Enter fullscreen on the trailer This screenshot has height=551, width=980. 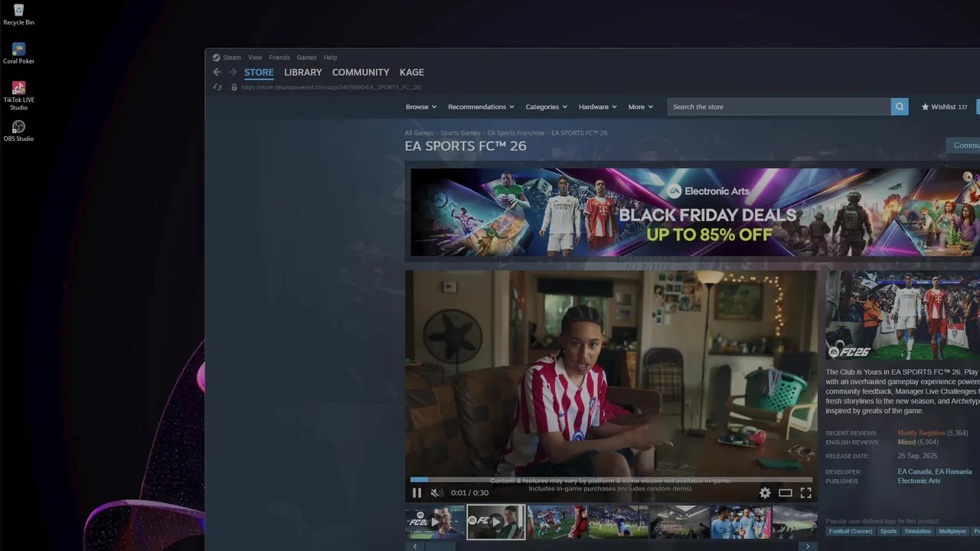(x=805, y=493)
